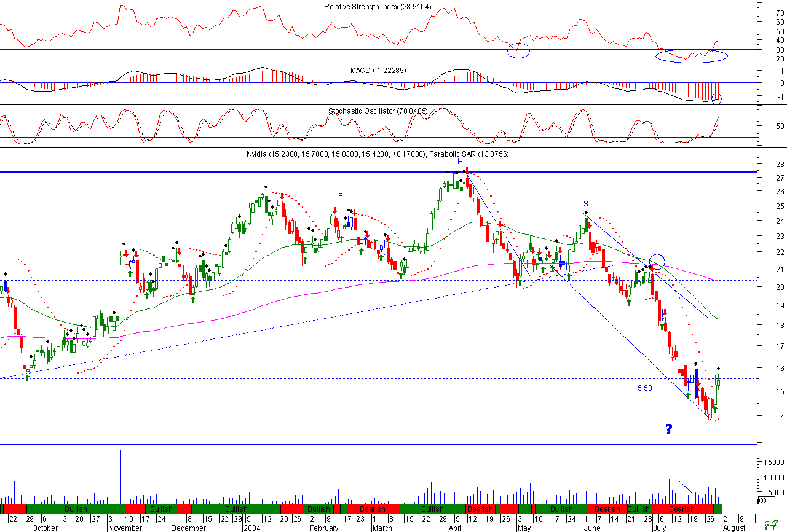
Task: Select the 50 Stochastic axis value
Action: point(780,127)
